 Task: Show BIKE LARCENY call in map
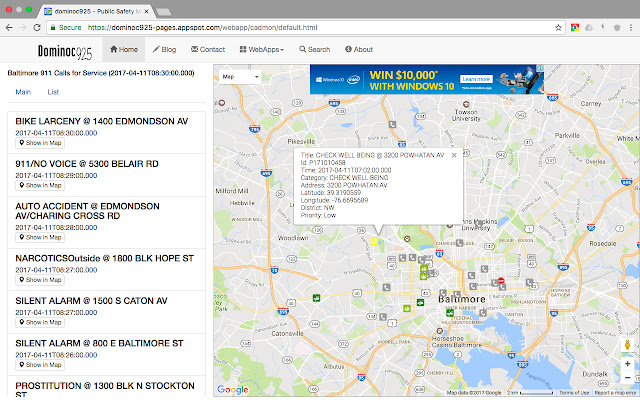tap(40, 143)
